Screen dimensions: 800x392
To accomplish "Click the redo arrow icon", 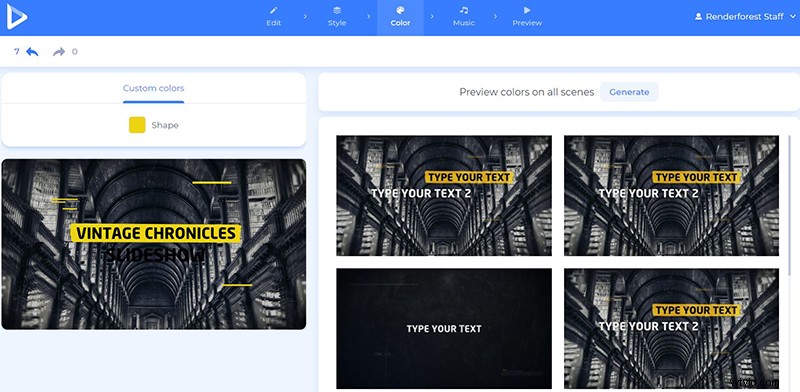I will [x=59, y=52].
